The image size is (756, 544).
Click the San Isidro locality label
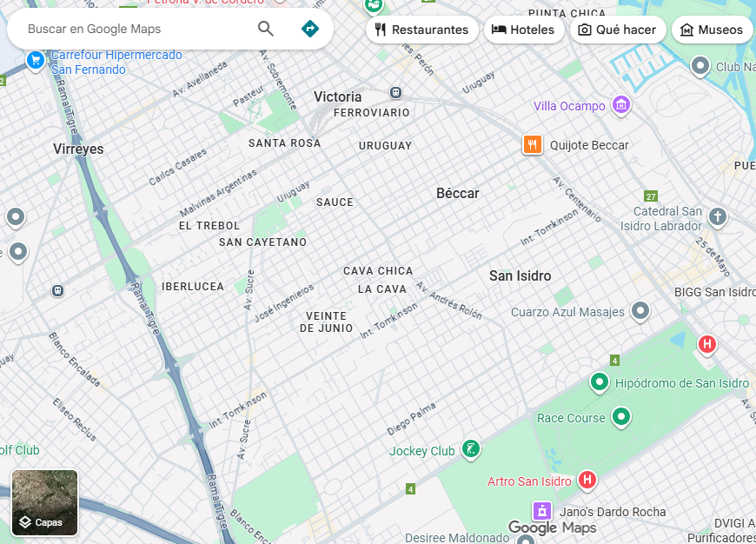click(520, 275)
